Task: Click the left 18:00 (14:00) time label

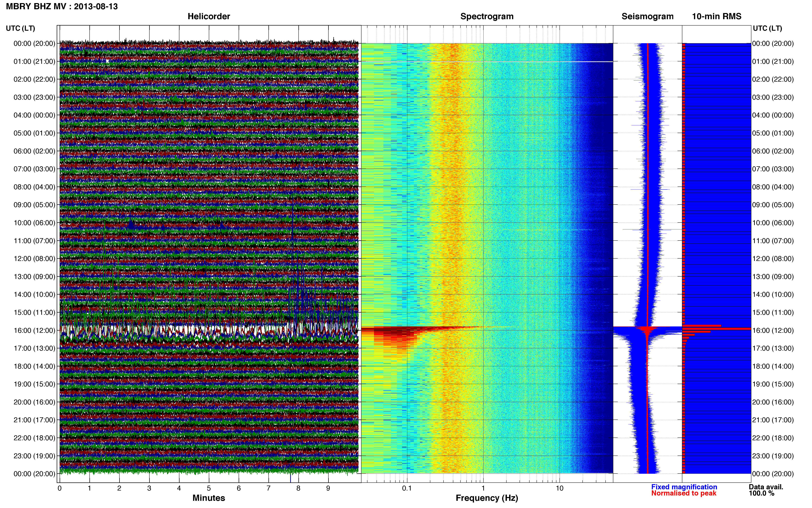Action: tap(34, 366)
